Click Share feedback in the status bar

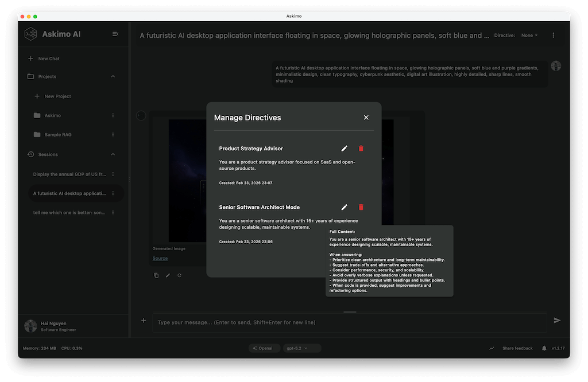[x=517, y=348]
